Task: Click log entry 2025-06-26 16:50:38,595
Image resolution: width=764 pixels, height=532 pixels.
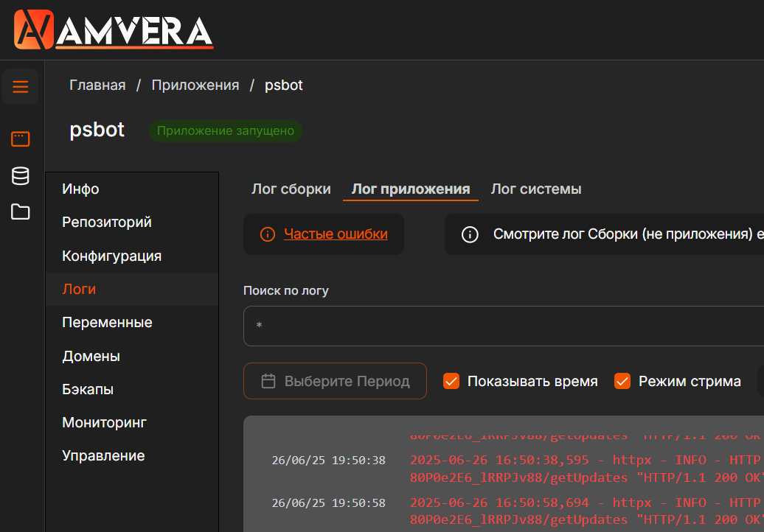Action: click(x=587, y=469)
